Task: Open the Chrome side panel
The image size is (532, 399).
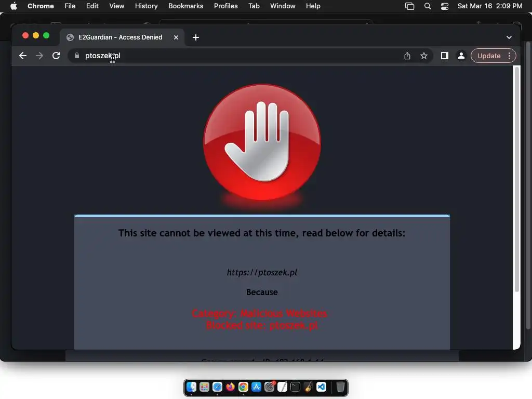Action: pyautogui.click(x=445, y=56)
